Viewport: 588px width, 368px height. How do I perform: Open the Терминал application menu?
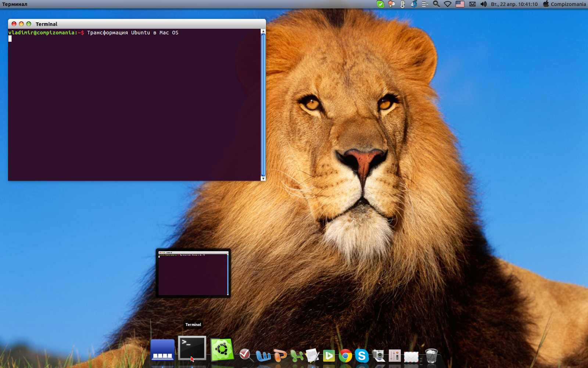15,4
